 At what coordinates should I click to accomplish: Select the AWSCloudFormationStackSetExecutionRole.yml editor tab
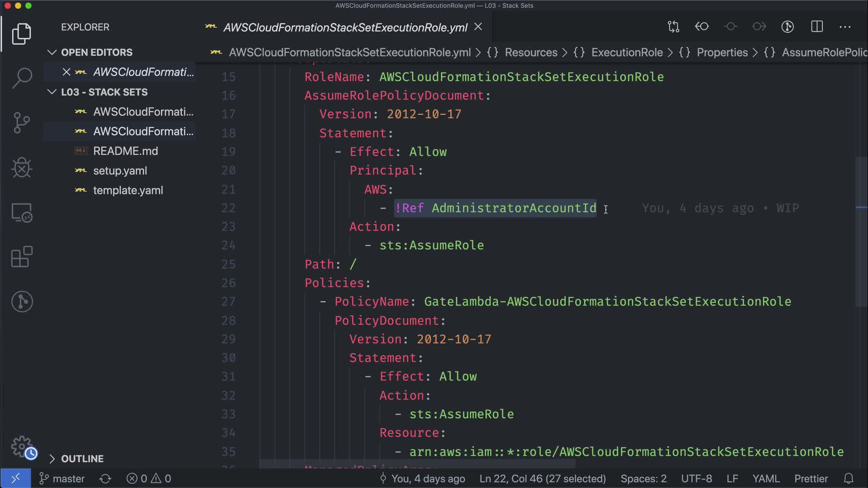click(345, 28)
